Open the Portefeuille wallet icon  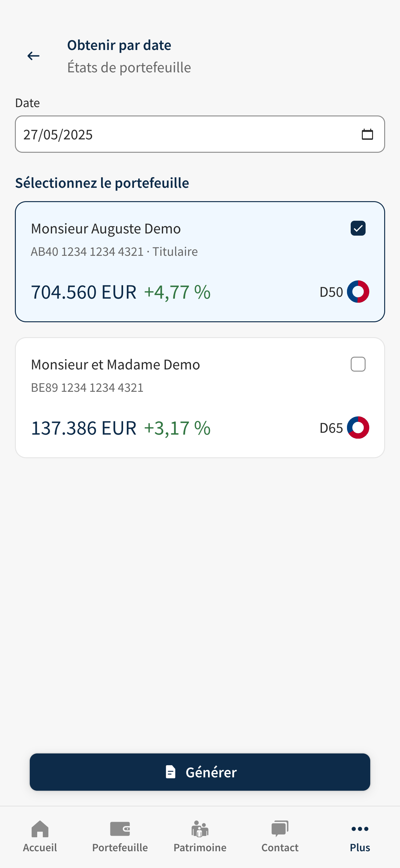click(x=120, y=829)
